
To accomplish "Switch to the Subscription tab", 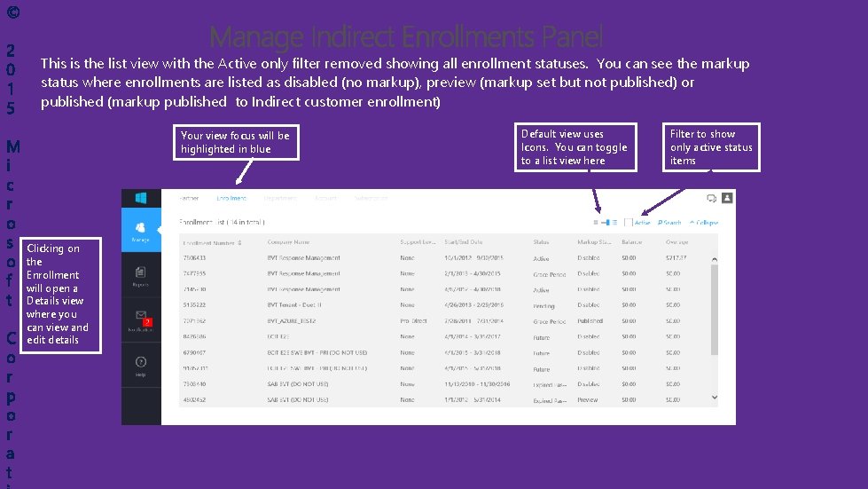I will click(371, 198).
